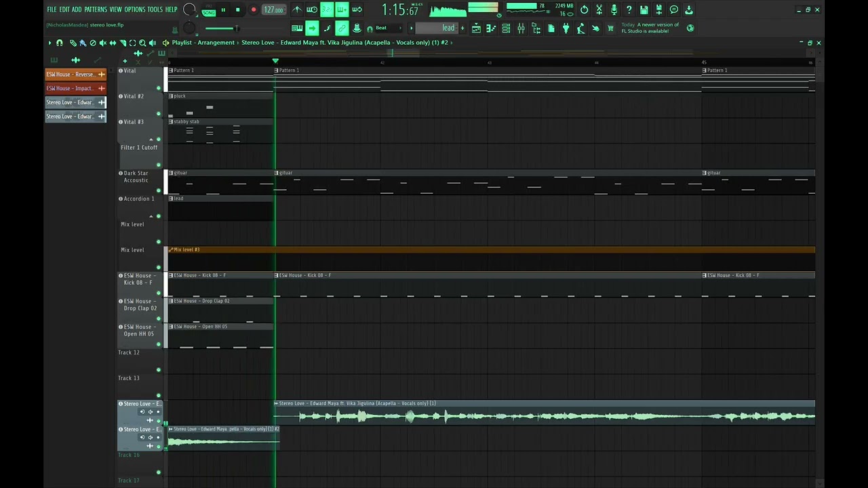This screenshot has width=868, height=488.
Task: Select ESW House - Reverse clip in picker
Action: pyautogui.click(x=75, y=75)
